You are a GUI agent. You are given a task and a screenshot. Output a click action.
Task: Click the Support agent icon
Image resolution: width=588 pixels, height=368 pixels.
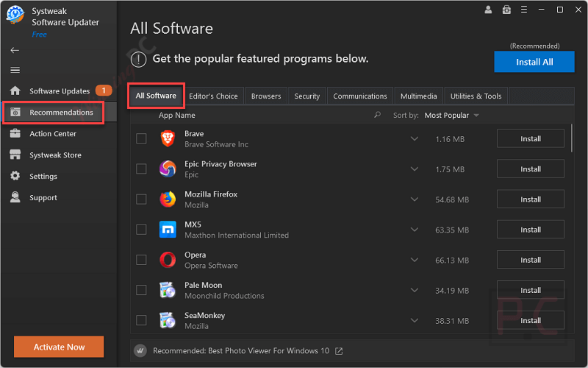click(15, 197)
